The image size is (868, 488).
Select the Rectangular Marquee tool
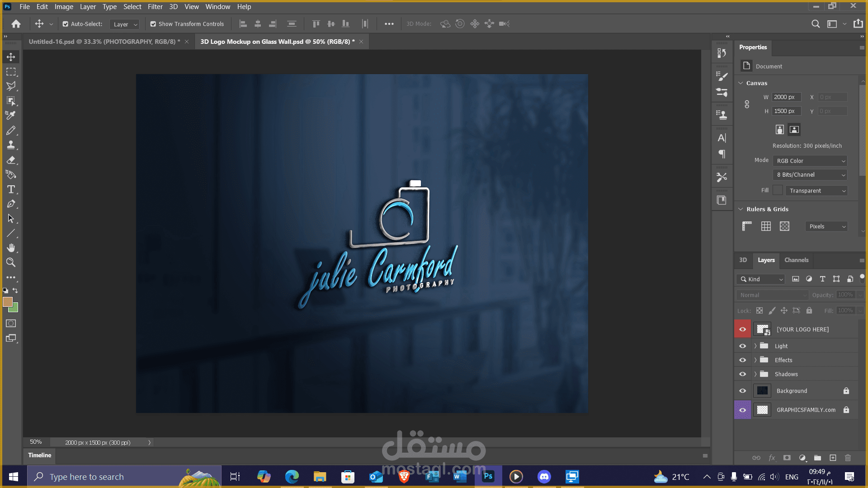(x=11, y=72)
